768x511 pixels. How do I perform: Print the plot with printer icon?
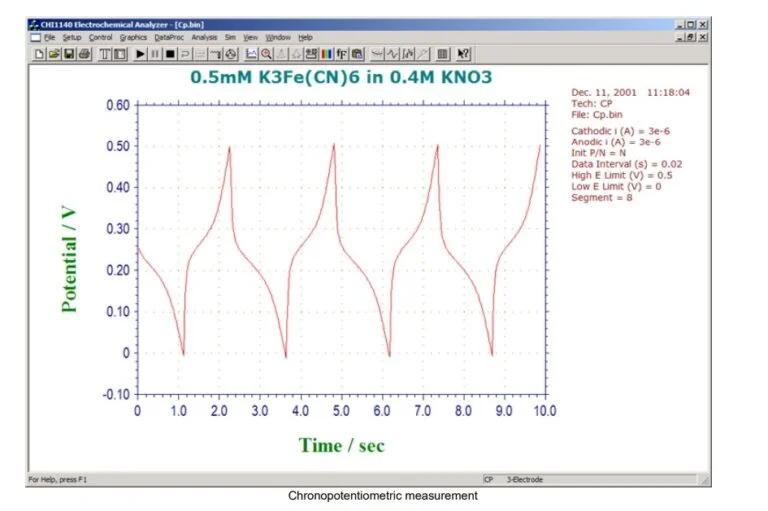(x=84, y=52)
